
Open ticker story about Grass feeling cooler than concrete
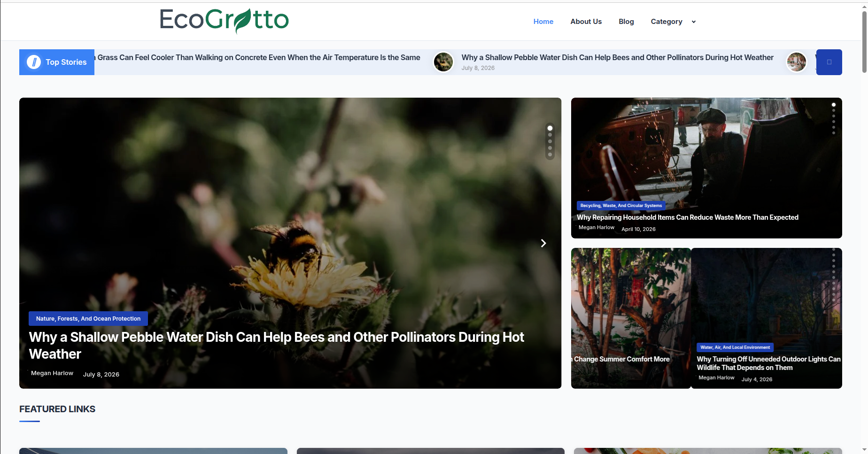tap(258, 57)
